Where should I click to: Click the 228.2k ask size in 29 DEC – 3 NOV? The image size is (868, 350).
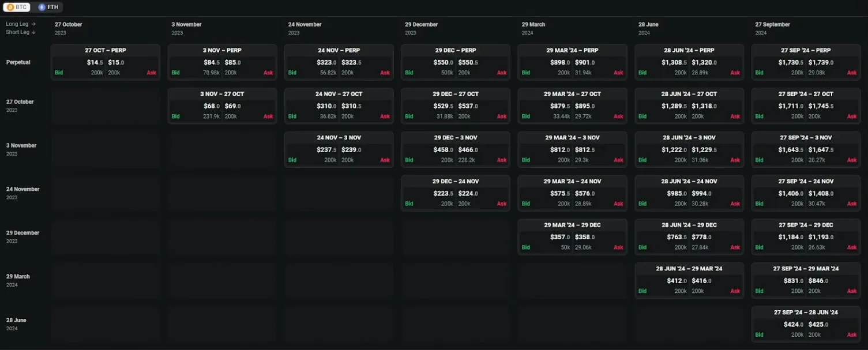tap(467, 160)
